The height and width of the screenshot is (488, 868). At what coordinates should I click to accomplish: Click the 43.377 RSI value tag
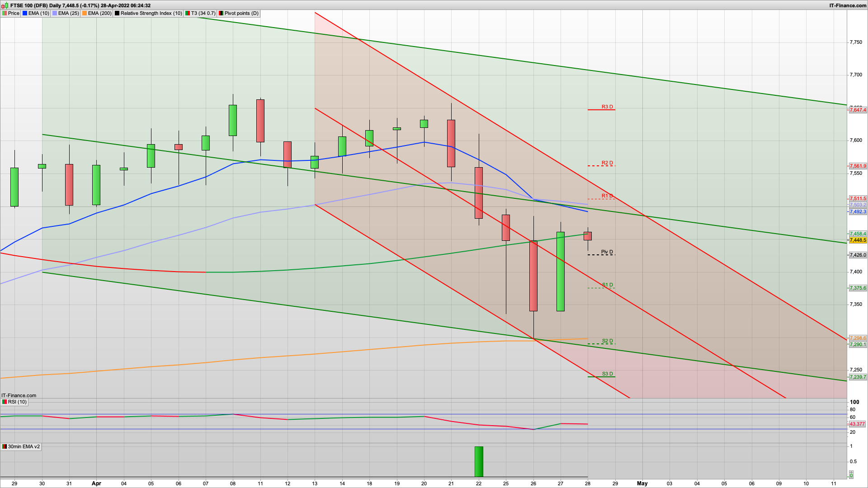(857, 424)
